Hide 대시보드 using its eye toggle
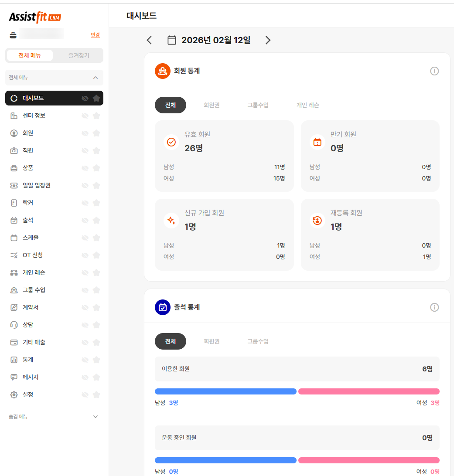This screenshot has width=454, height=476. [85, 98]
